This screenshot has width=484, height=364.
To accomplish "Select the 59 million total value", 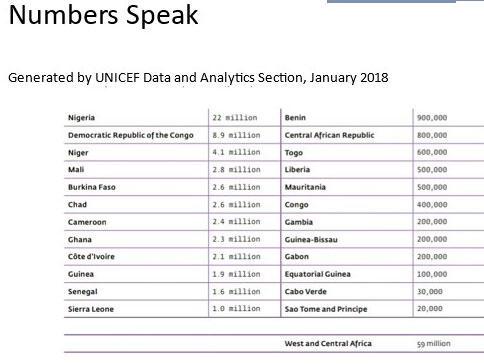I will coord(433,344).
